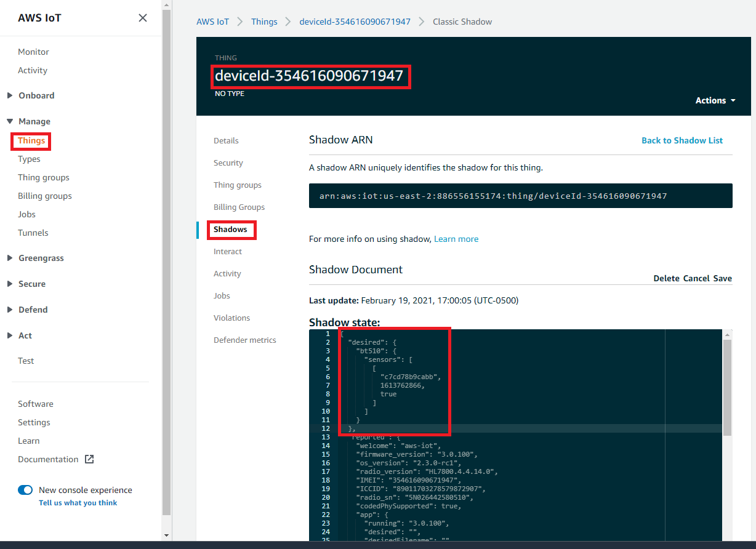The width and height of the screenshot is (756, 549).
Task: Click the Learn more link
Action: [456, 239]
